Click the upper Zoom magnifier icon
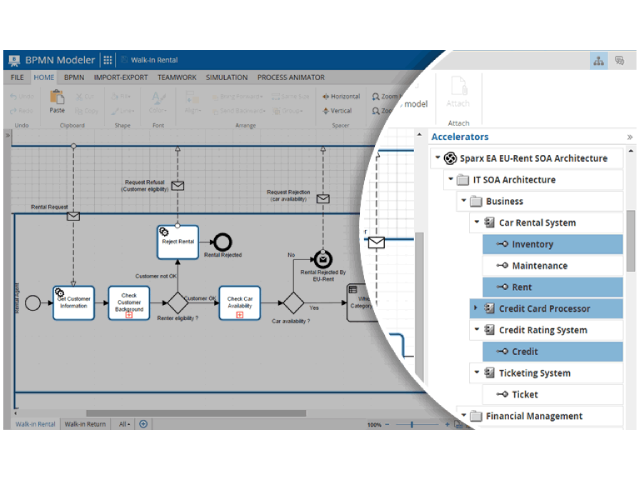The height and width of the screenshot is (480, 640). point(376,97)
